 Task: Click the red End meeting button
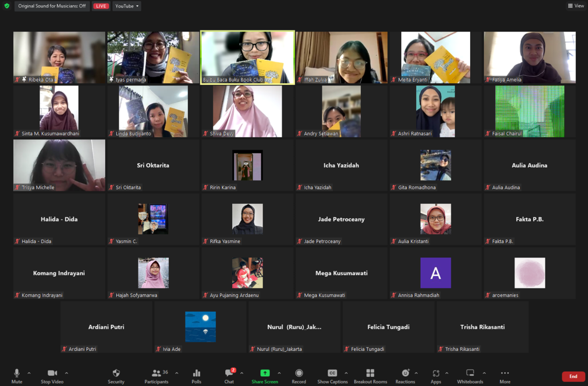tap(573, 376)
